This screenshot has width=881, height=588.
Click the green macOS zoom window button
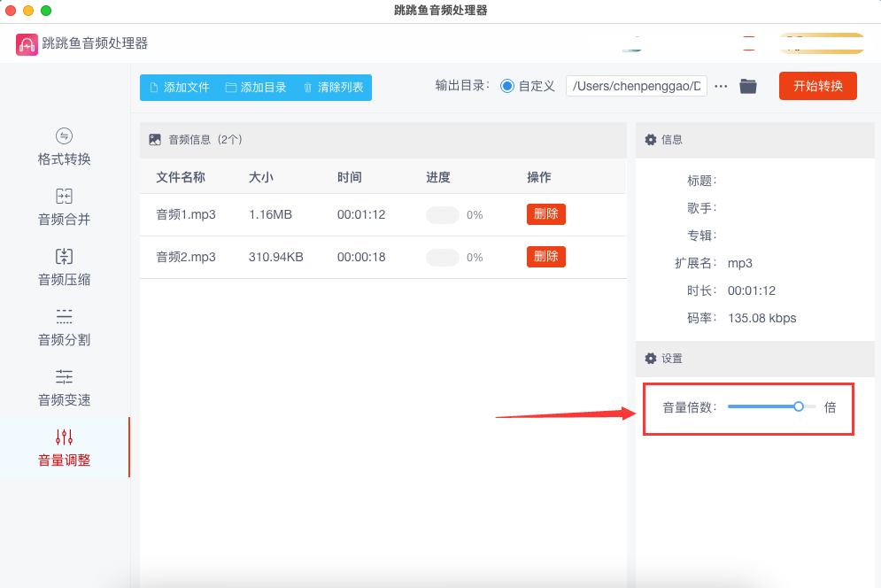(x=46, y=10)
